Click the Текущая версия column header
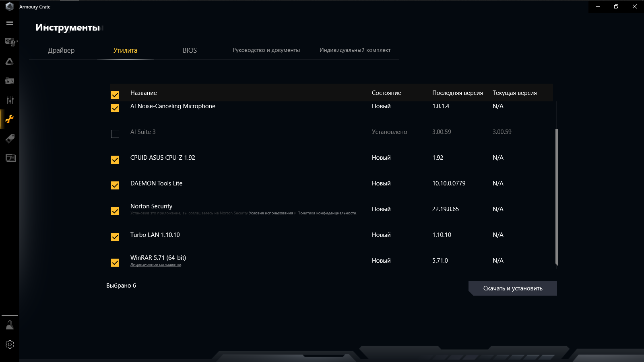The image size is (644, 362). pyautogui.click(x=515, y=93)
